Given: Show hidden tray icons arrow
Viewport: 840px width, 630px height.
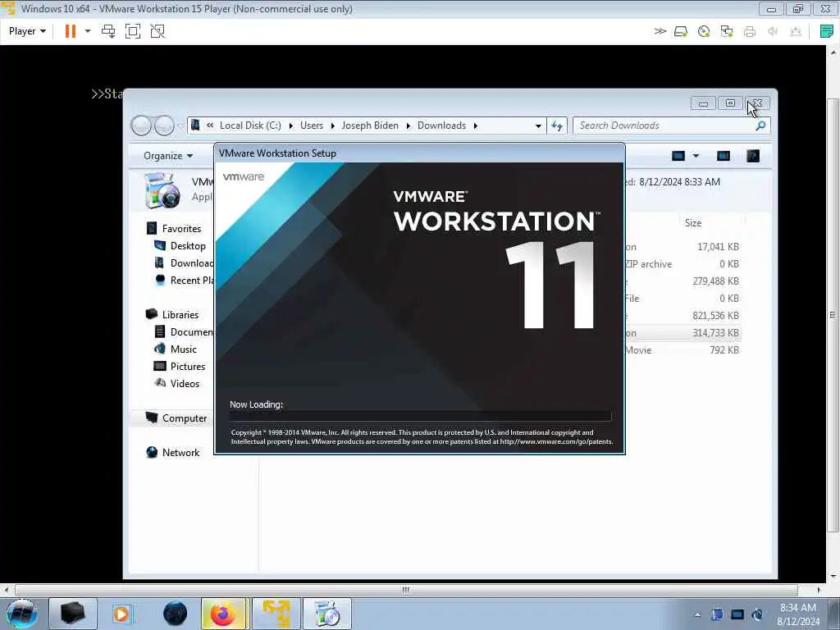Looking at the screenshot, I should [697, 614].
